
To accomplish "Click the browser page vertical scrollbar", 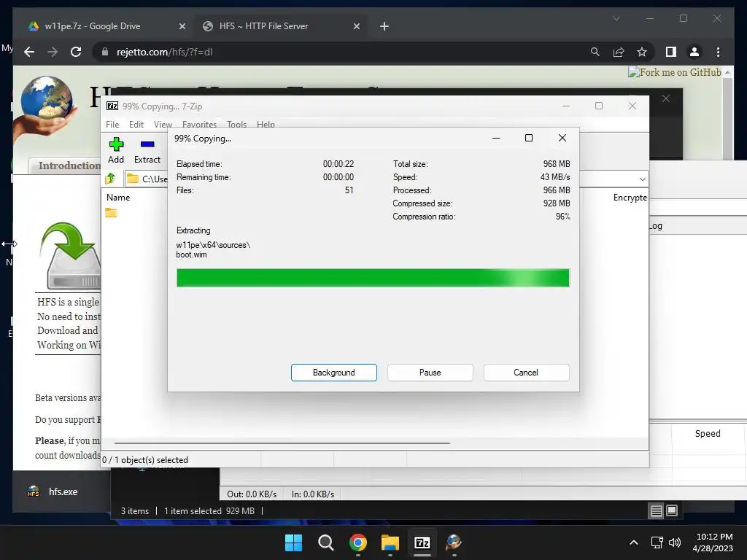I will (x=727, y=119).
